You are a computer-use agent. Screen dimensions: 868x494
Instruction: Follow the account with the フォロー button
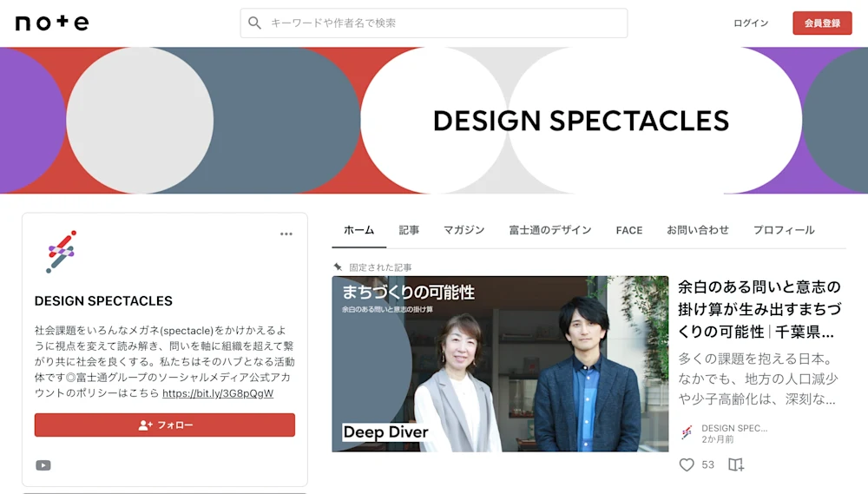(164, 425)
